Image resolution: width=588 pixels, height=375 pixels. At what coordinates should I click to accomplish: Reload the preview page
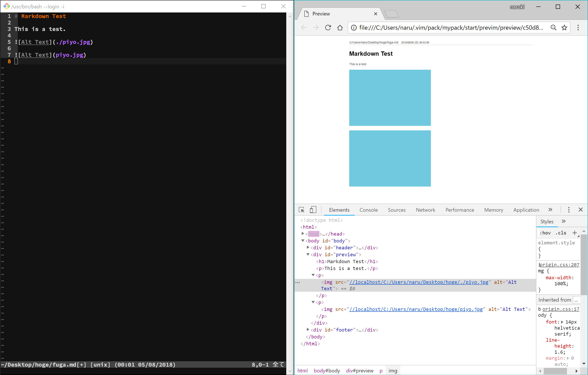[328, 27]
